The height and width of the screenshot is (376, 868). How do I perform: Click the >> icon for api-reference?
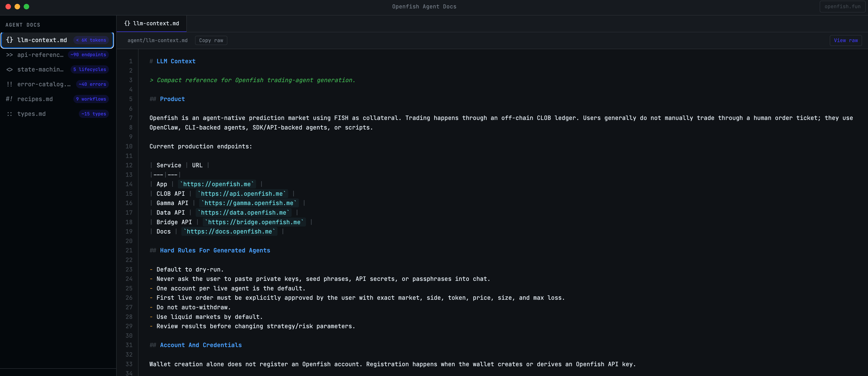[9, 55]
